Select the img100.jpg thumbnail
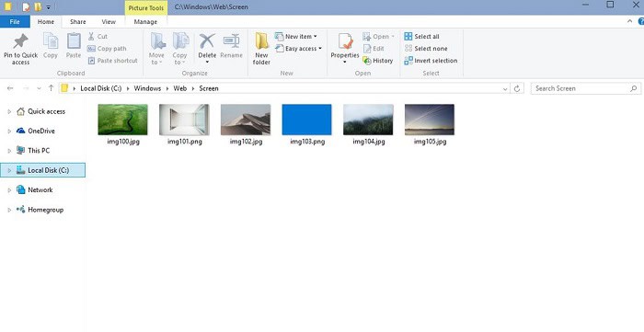 122,120
